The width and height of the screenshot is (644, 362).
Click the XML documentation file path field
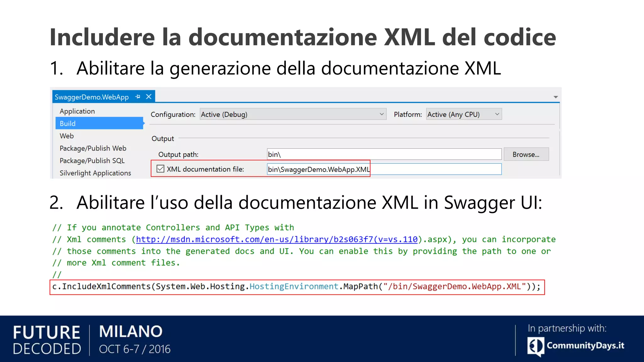click(384, 169)
